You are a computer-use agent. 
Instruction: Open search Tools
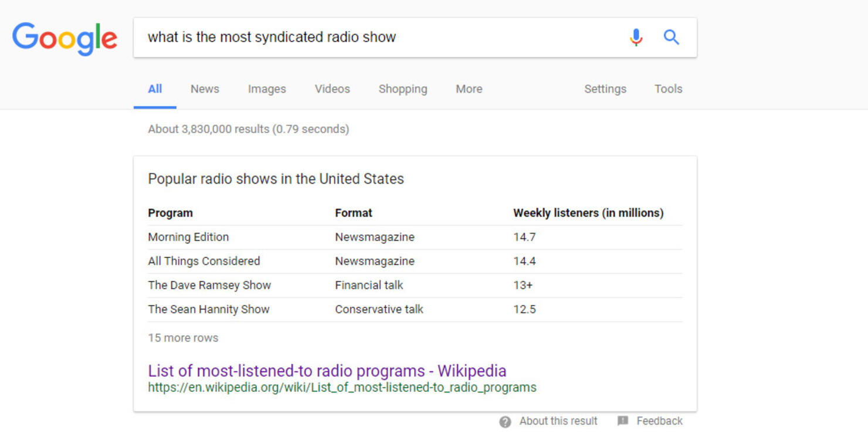point(669,89)
